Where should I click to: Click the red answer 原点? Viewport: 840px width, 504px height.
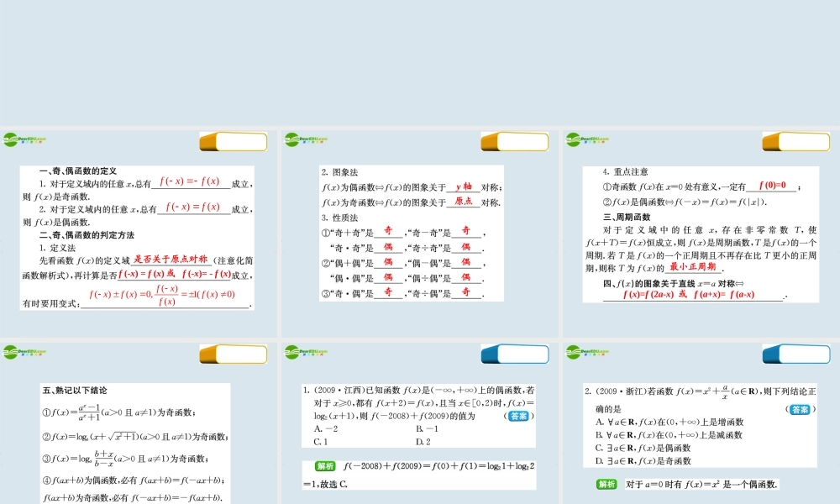click(x=464, y=202)
